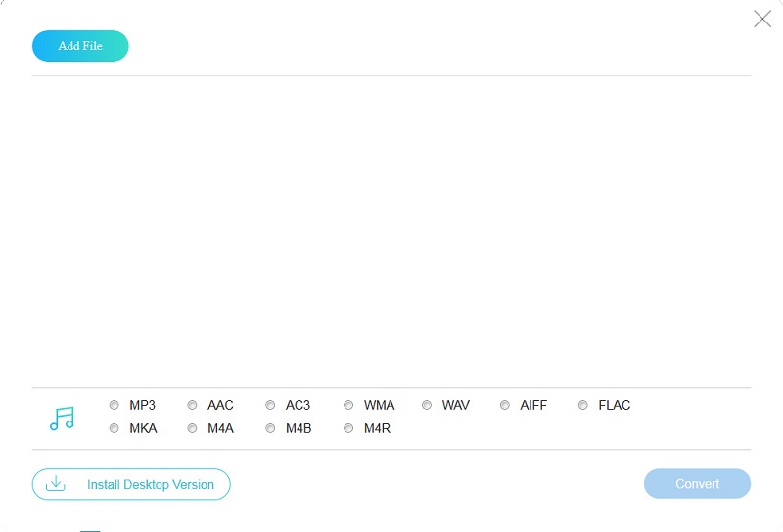
Task: Click the MP3 text label
Action: click(x=143, y=405)
